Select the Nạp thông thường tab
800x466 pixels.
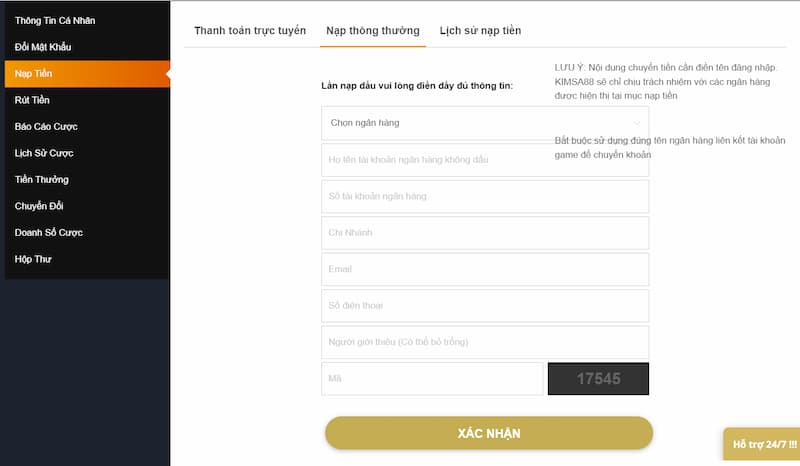[x=373, y=31]
